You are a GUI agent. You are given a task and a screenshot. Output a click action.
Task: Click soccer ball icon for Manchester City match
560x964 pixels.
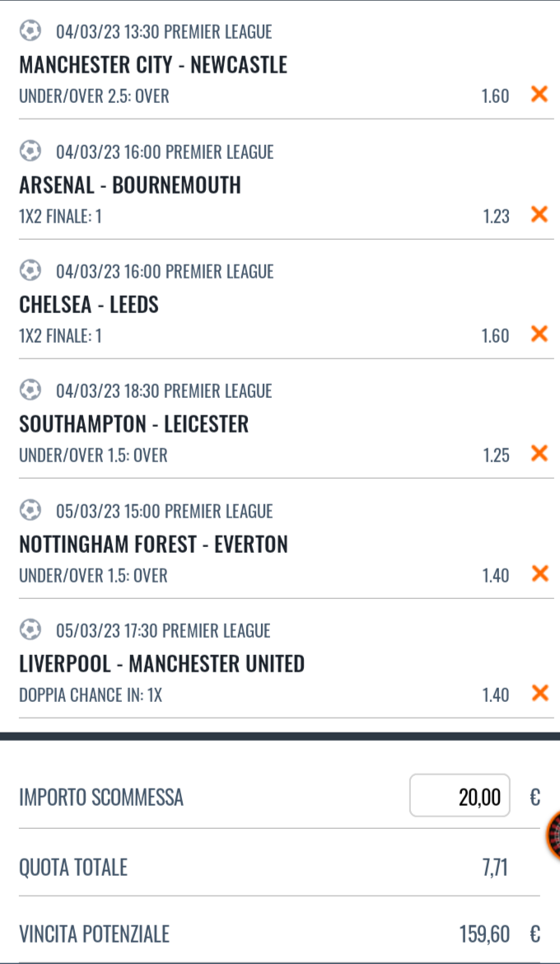[x=30, y=31]
